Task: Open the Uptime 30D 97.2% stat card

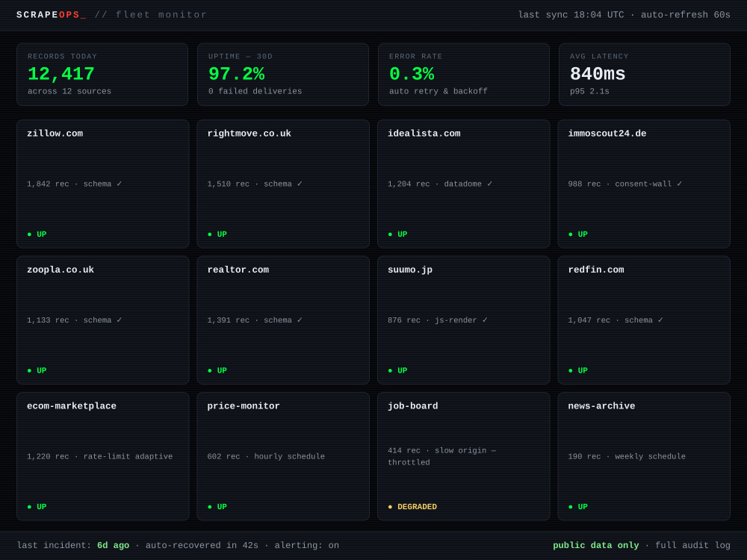Action: (283, 74)
